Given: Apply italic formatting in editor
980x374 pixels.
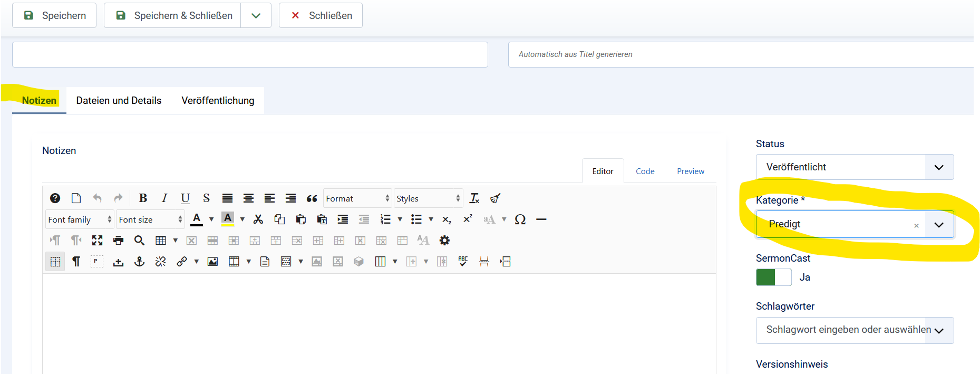Looking at the screenshot, I should tap(164, 198).
